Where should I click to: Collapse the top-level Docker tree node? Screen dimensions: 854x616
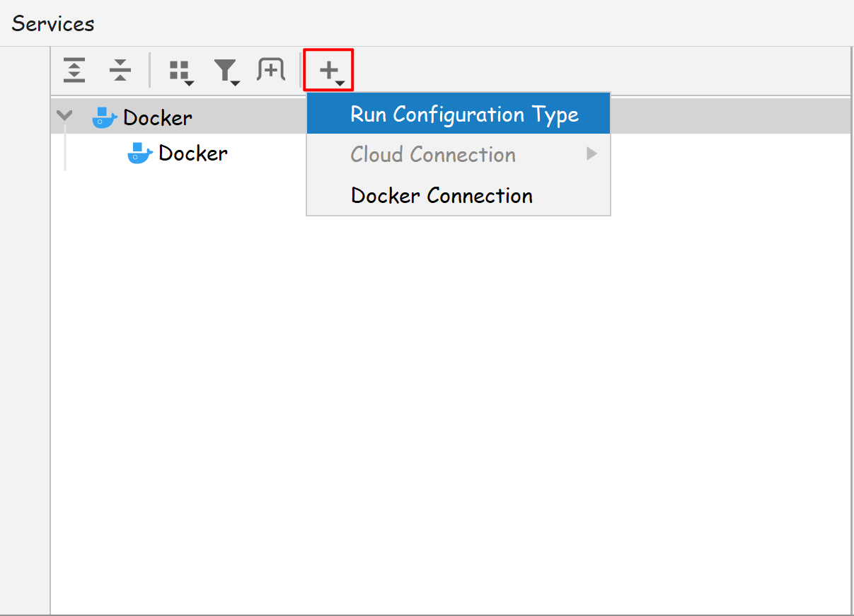click(65, 116)
